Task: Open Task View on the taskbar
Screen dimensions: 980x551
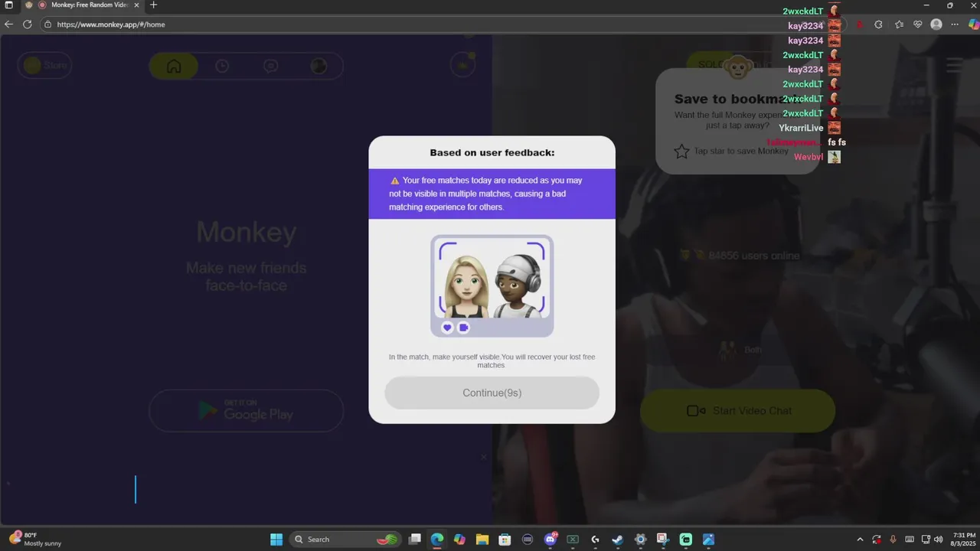Action: [414, 540]
